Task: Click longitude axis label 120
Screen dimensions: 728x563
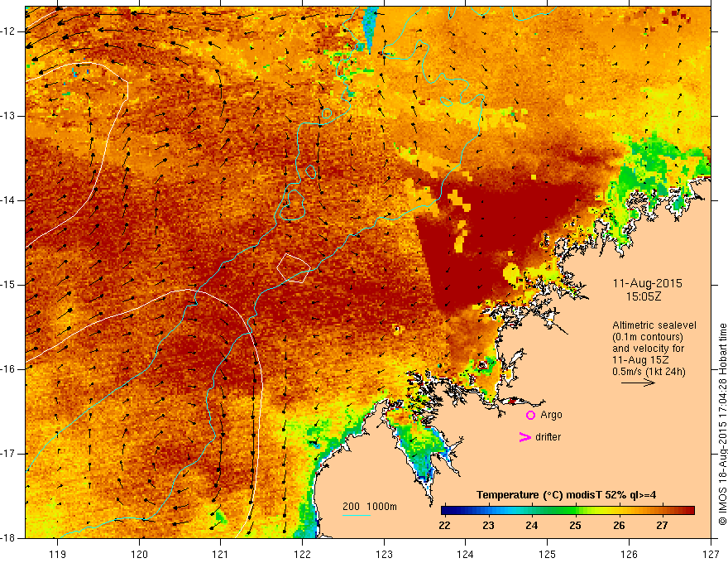Action: pos(139,554)
